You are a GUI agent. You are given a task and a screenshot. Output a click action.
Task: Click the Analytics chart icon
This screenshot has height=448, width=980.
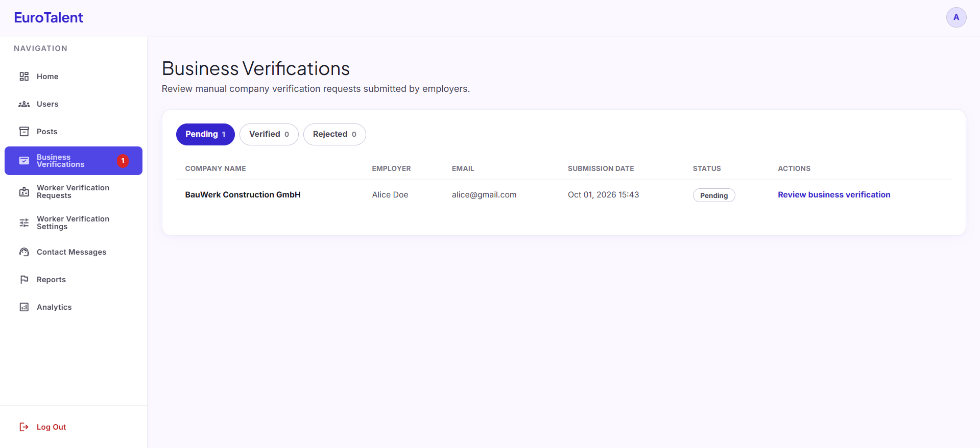coord(24,307)
